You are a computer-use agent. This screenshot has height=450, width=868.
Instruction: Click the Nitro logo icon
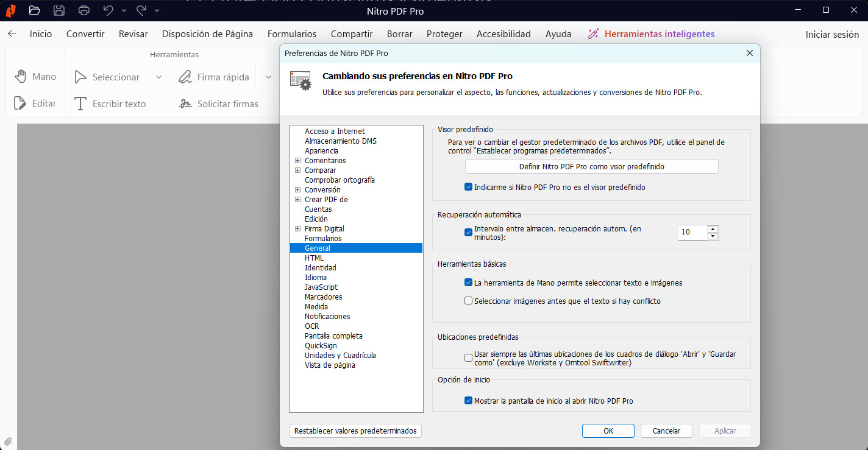coord(10,10)
